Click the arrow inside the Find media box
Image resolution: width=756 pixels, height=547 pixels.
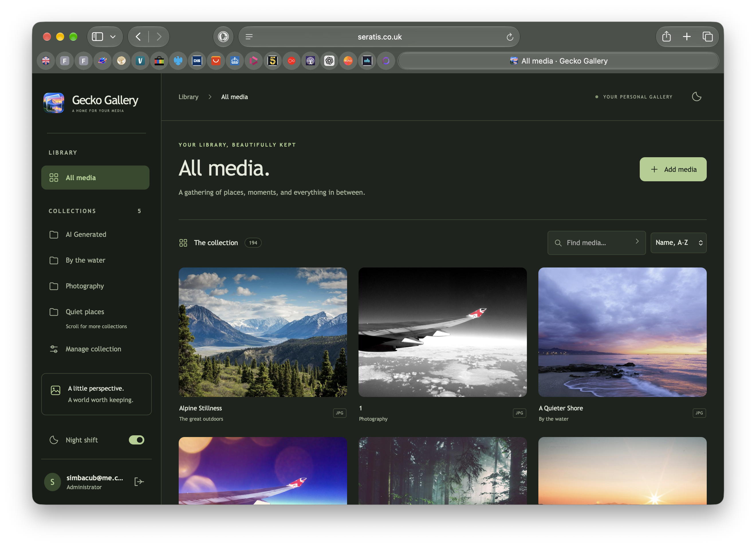pos(637,241)
